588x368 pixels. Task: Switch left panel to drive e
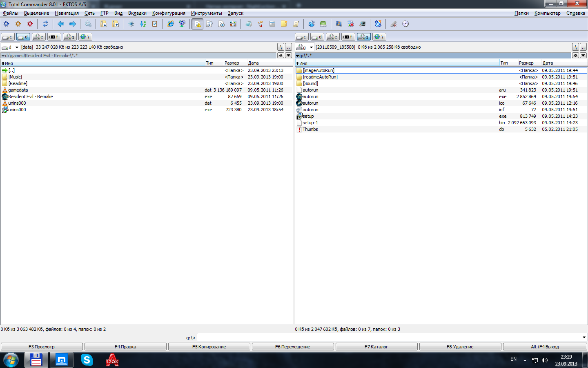(39, 37)
